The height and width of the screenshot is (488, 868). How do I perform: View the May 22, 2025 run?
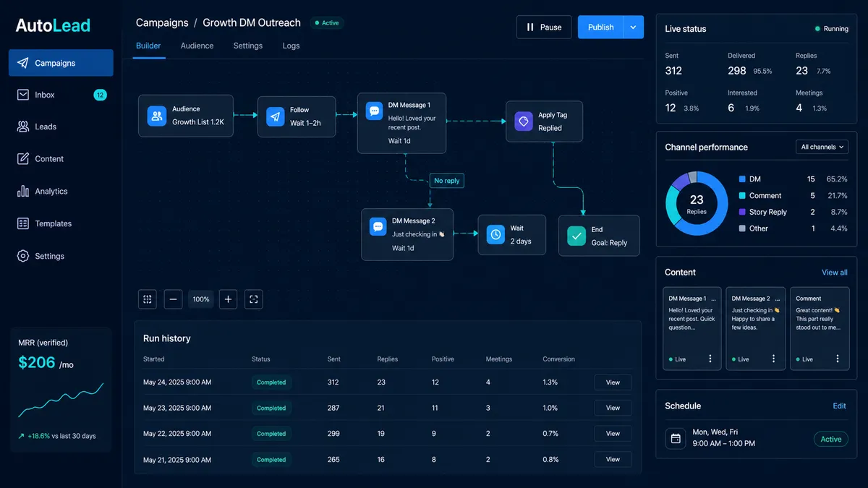[x=613, y=434]
